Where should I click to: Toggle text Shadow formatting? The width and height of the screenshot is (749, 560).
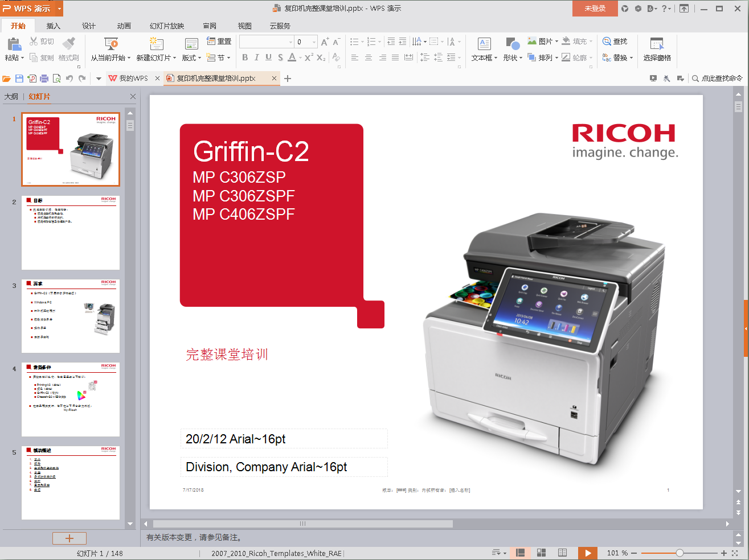click(280, 57)
